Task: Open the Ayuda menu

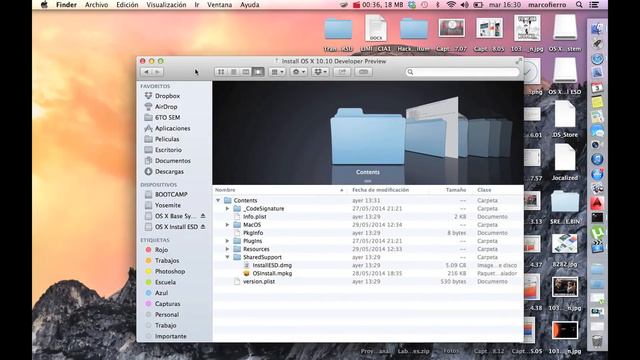Action: click(249, 5)
